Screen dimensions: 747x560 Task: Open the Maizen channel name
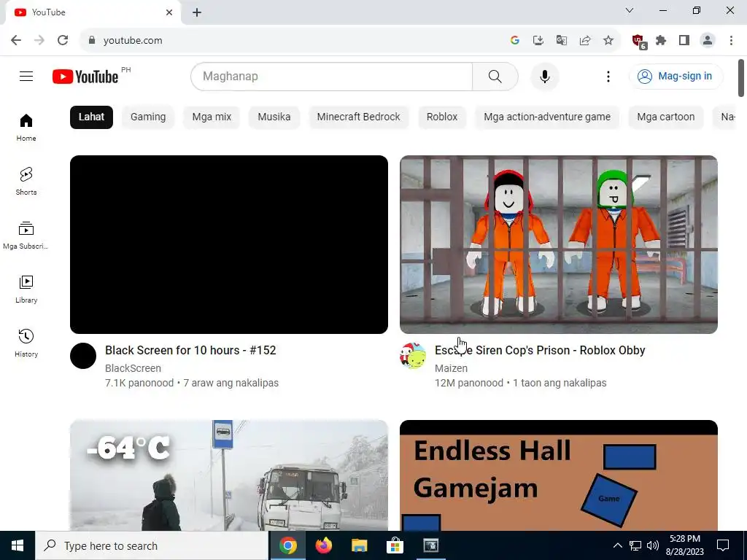pyautogui.click(x=451, y=368)
